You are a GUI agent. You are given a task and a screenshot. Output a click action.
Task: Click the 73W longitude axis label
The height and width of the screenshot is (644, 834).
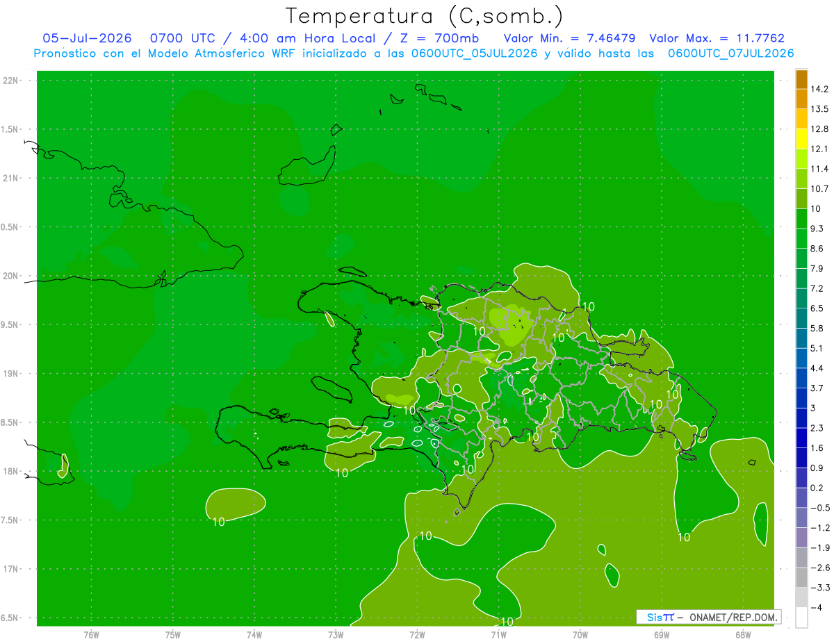coord(336,634)
